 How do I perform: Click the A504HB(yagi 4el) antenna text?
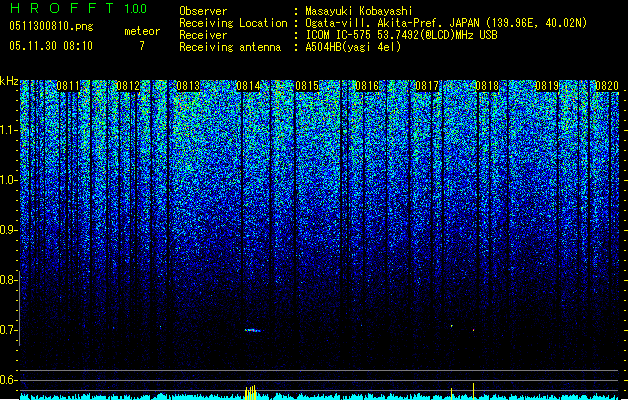pos(353,47)
